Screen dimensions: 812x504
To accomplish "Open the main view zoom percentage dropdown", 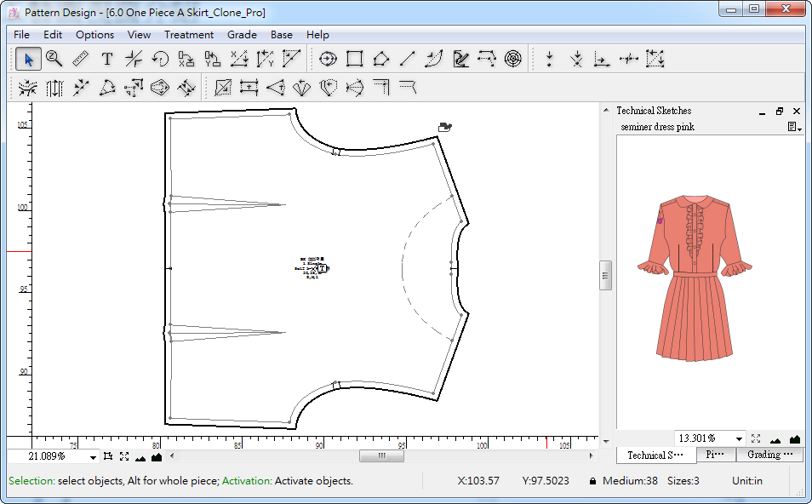I will tap(93, 457).
